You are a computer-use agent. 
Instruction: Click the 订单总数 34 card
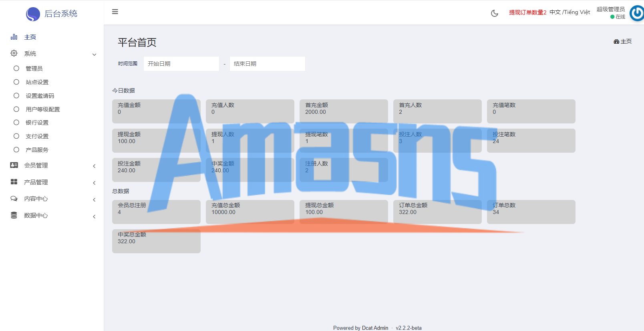click(x=531, y=212)
